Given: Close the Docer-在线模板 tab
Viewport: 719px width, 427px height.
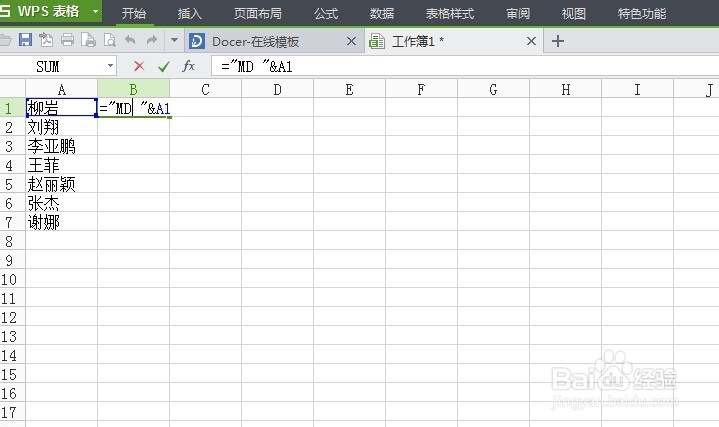Looking at the screenshot, I should click(x=351, y=41).
